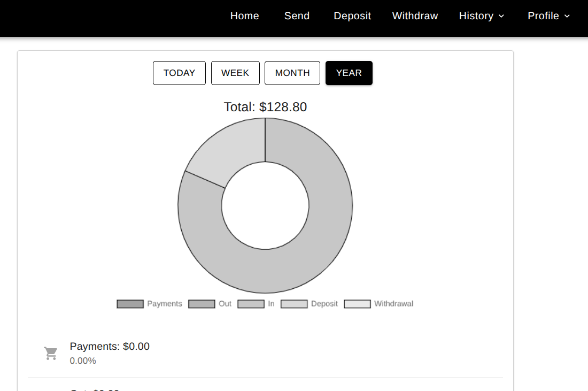Open the Withdraw page

(415, 16)
